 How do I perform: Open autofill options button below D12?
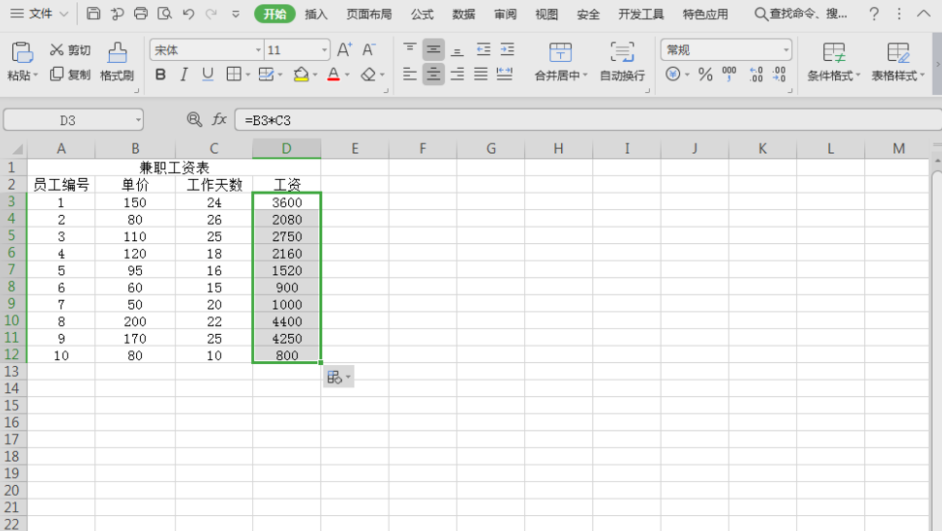click(x=338, y=377)
